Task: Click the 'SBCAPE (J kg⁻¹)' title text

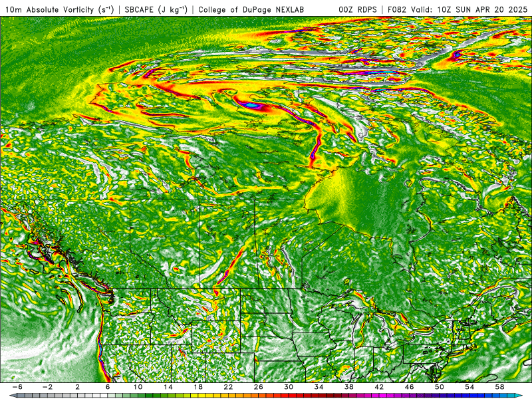Action: [156, 9]
